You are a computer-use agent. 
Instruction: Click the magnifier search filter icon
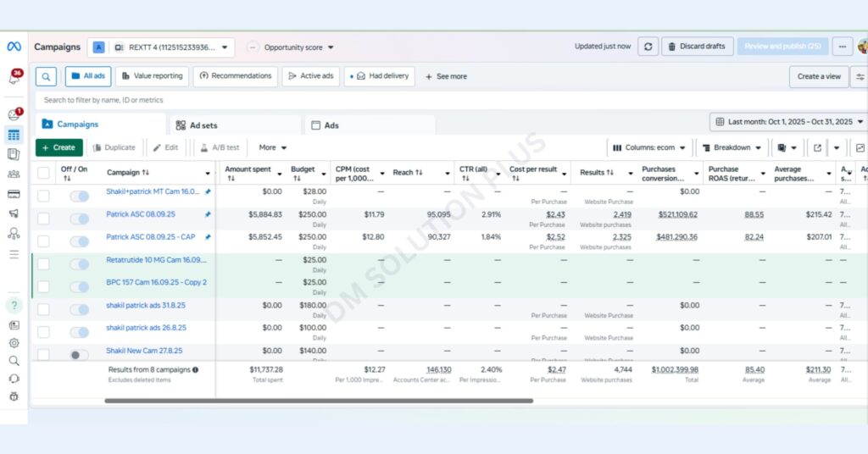click(46, 76)
